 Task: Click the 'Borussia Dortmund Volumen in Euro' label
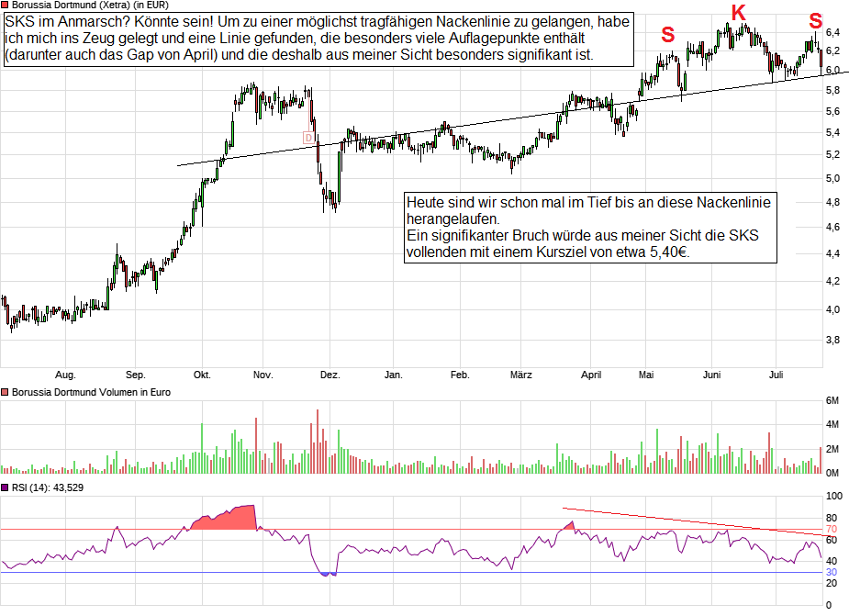[91, 392]
